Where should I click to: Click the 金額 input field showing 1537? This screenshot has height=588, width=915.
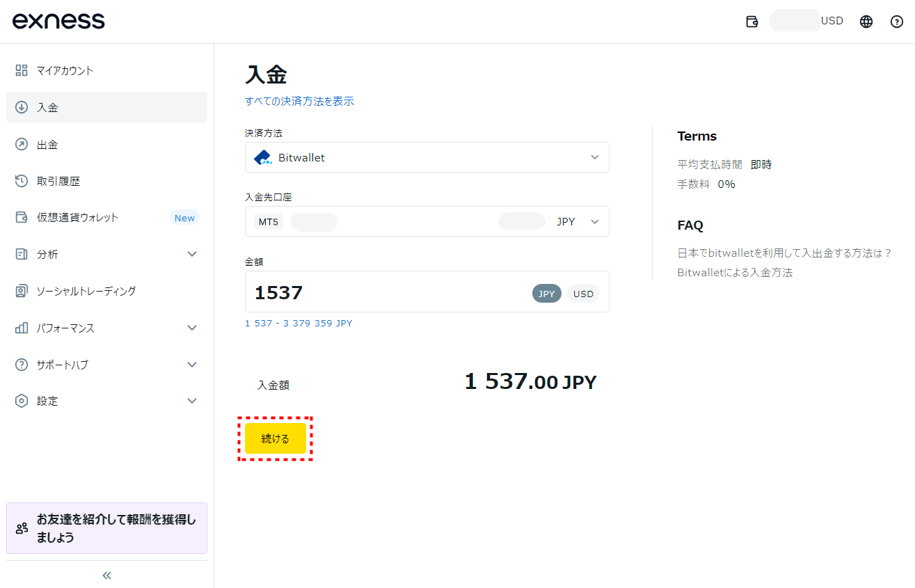[427, 292]
